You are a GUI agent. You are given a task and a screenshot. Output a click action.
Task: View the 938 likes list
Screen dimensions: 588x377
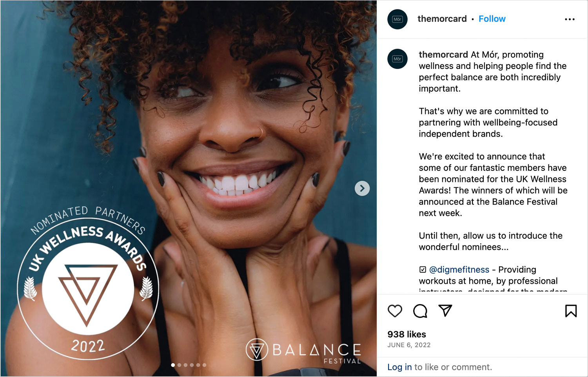[407, 334]
